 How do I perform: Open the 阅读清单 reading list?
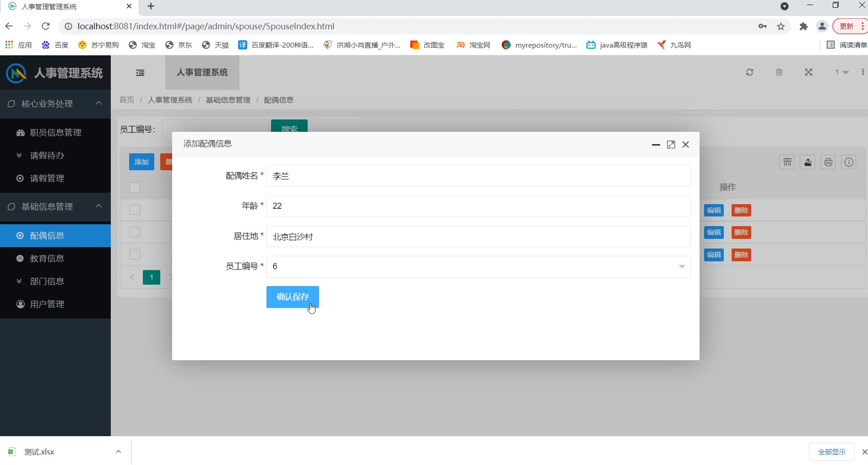point(846,45)
